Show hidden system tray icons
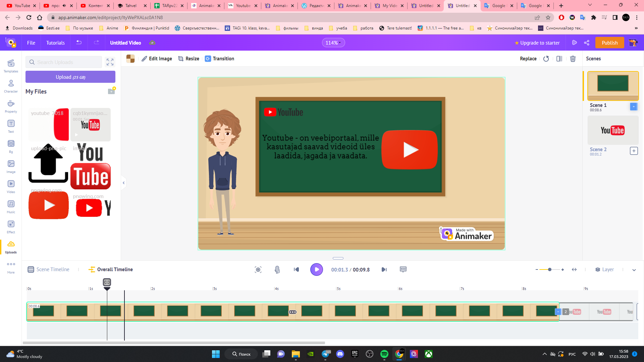This screenshot has width=644, height=362. pos(544,354)
